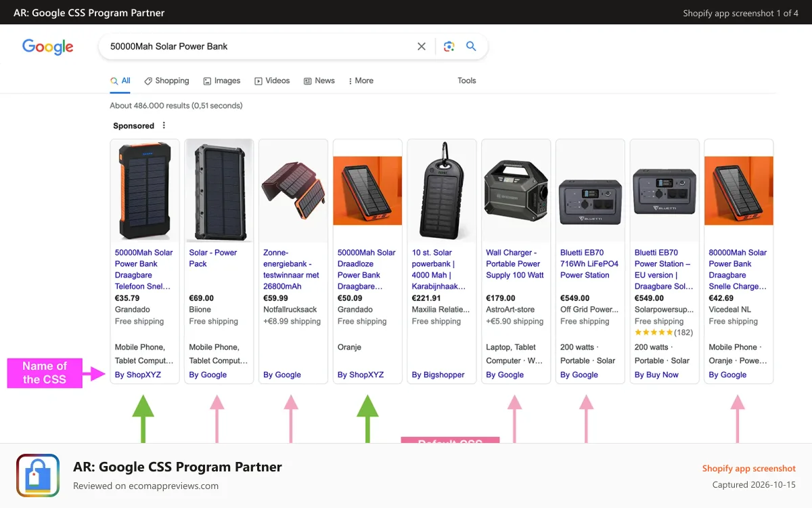
Task: Click orange 'Shopify app screenshot' footer label
Action: point(749,468)
